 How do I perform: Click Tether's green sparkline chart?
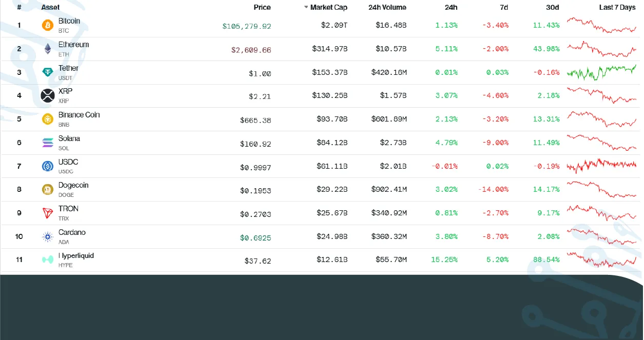click(x=601, y=72)
